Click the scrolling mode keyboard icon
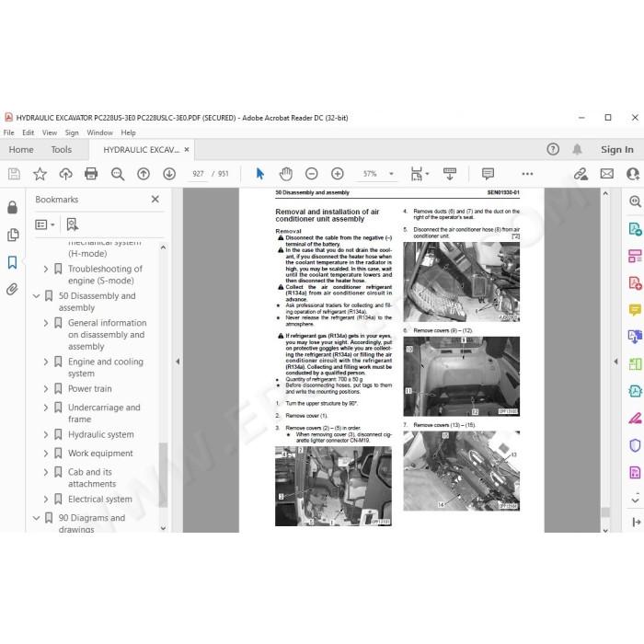 (x=450, y=174)
